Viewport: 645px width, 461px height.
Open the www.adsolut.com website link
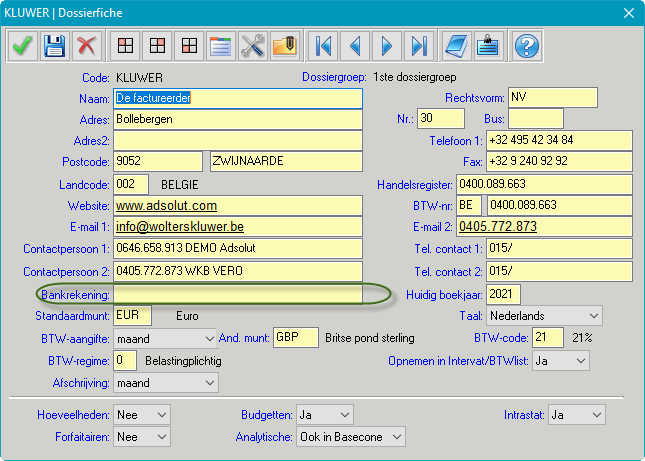pos(166,206)
